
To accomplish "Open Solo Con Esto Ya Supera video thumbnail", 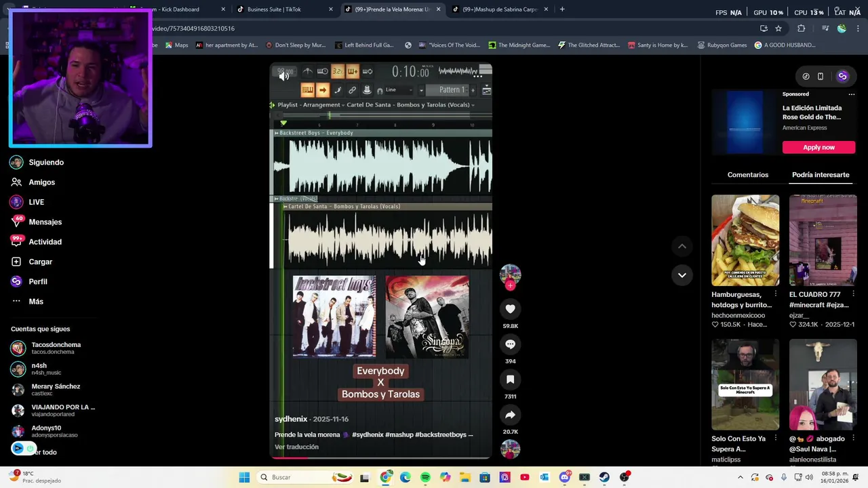I will click(745, 384).
